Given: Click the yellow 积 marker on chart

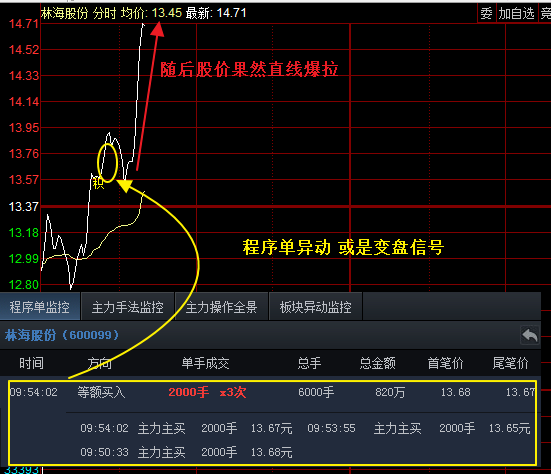Looking at the screenshot, I should pyautogui.click(x=98, y=183).
